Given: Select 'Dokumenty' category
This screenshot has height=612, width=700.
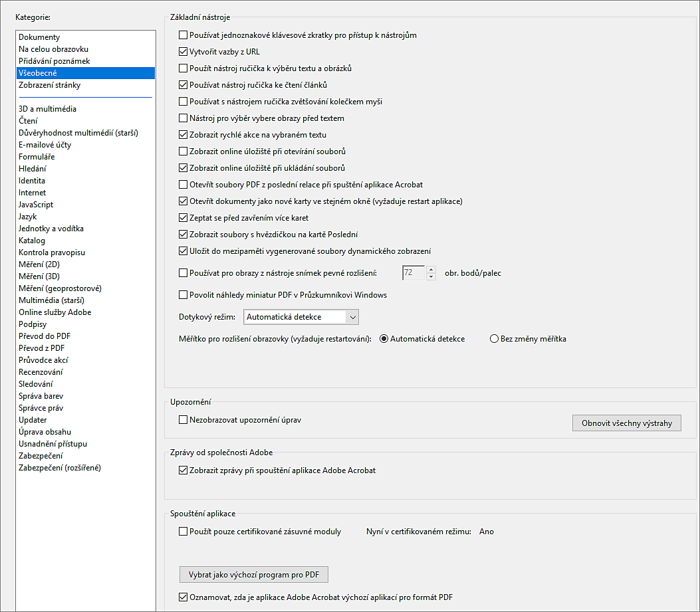Looking at the screenshot, I should click(x=86, y=37).
